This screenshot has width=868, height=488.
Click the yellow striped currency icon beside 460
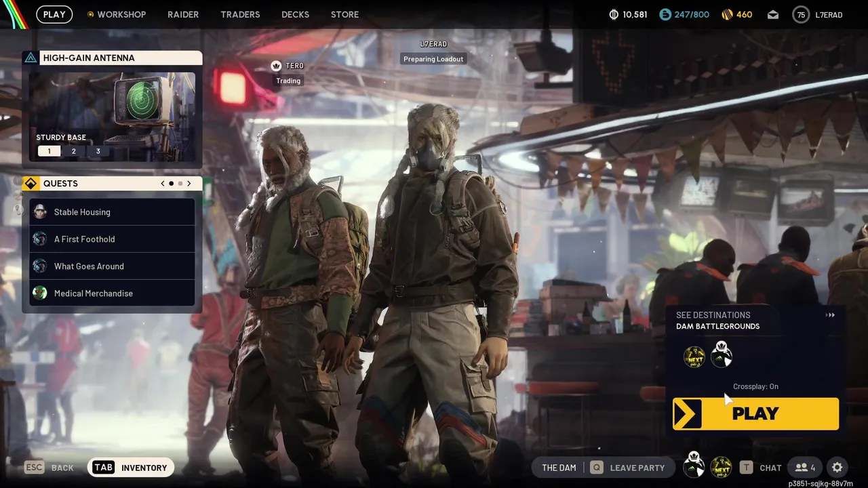pyautogui.click(x=727, y=14)
